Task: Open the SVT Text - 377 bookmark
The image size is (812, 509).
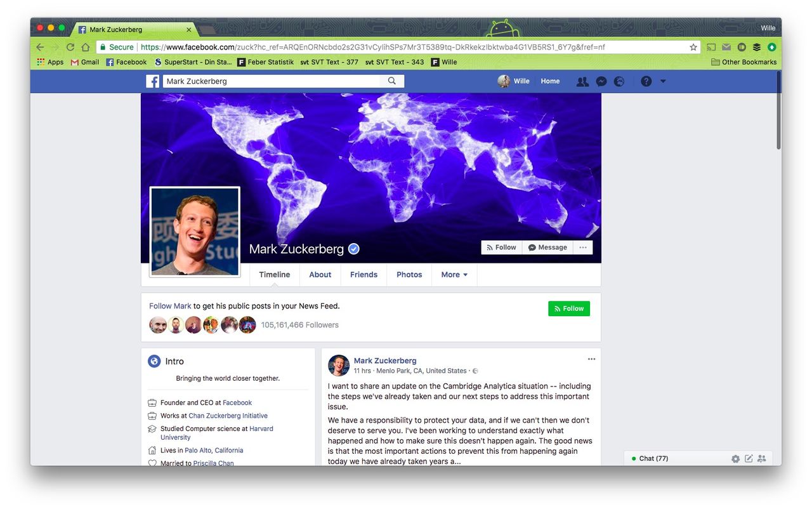Action: (329, 62)
